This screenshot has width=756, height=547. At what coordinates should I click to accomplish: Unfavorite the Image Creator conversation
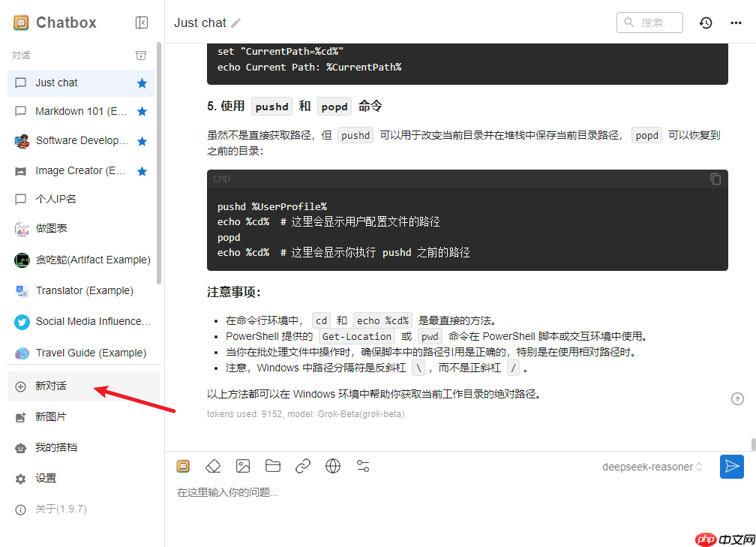(x=142, y=170)
